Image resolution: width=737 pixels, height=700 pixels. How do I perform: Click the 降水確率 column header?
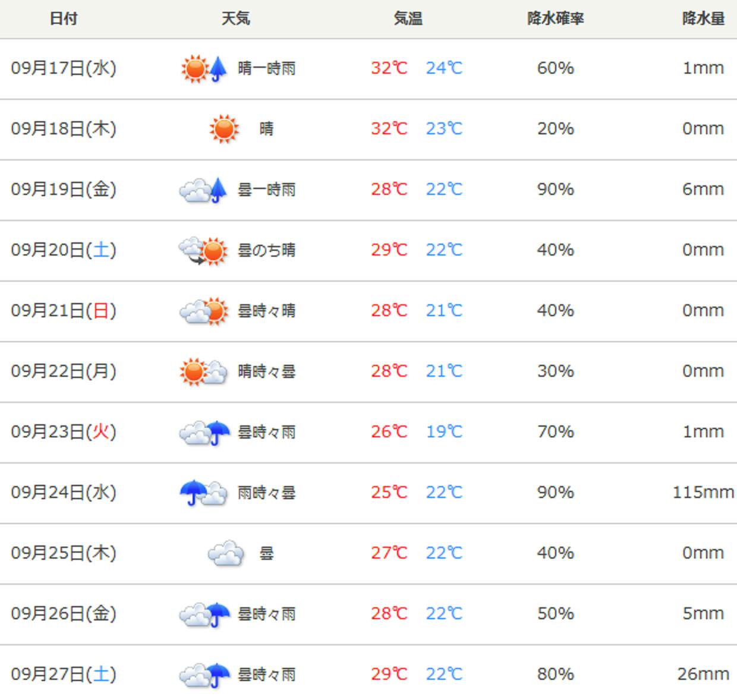click(555, 18)
